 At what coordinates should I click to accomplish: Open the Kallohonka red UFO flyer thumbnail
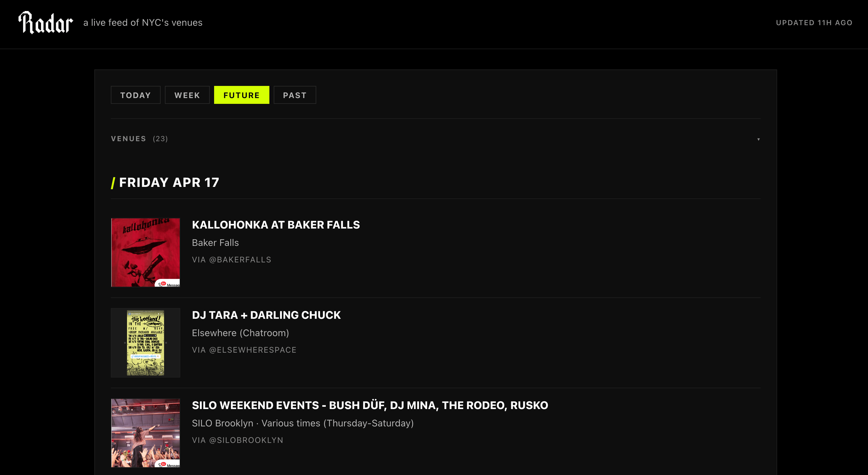point(146,252)
